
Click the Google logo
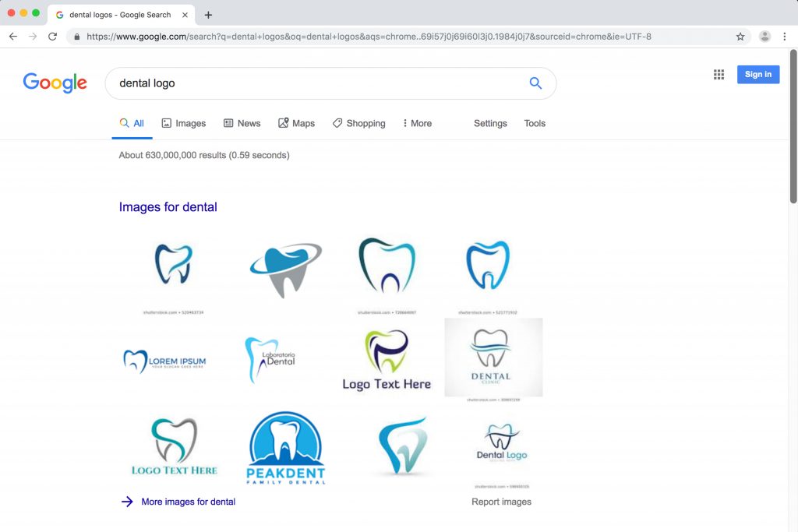pos(55,83)
